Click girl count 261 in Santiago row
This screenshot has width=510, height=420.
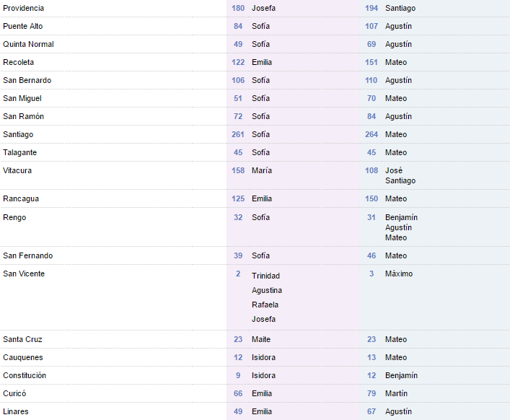click(x=238, y=134)
